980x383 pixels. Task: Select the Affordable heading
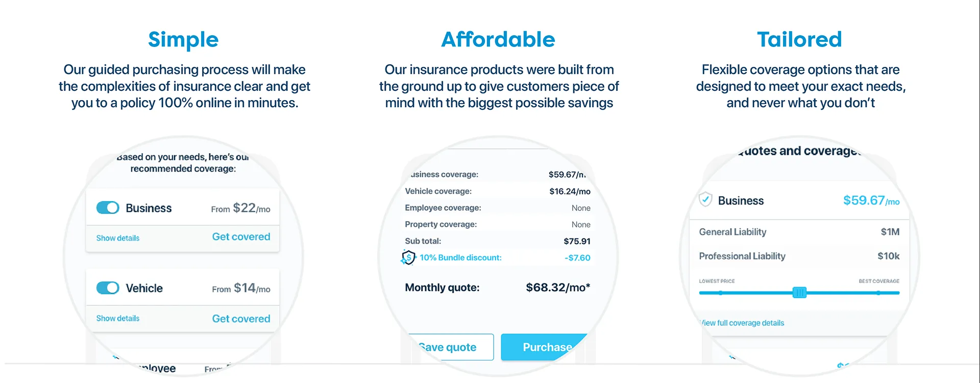498,39
